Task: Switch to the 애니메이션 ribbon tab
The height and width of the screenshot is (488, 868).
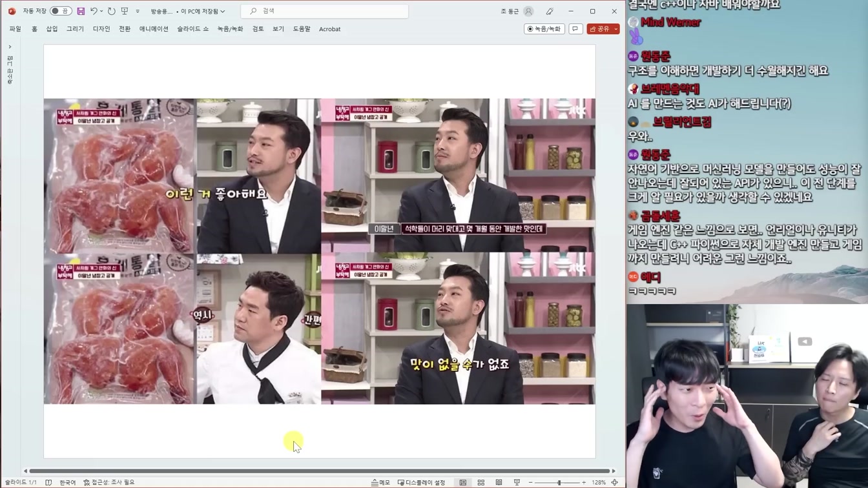Action: click(x=154, y=29)
